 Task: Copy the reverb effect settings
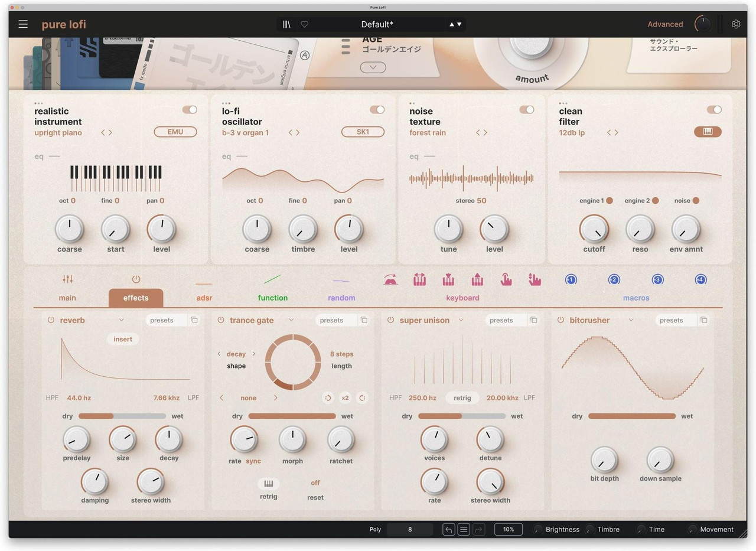[194, 320]
